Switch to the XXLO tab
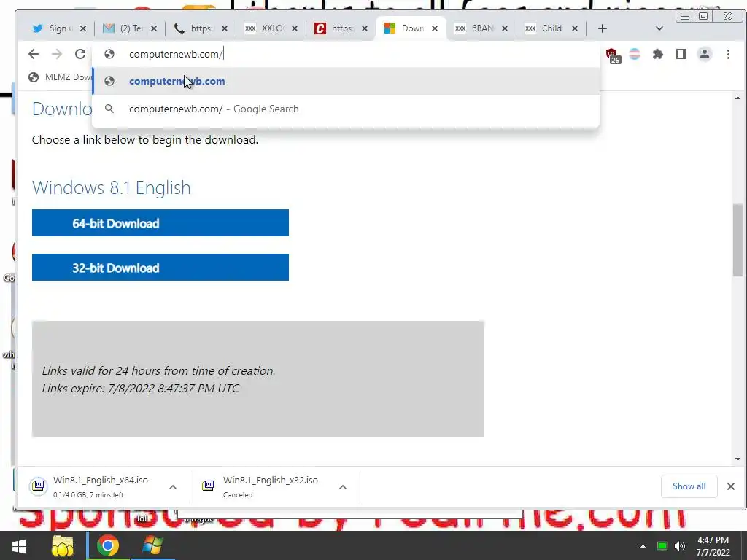Viewport: 747px width, 560px height. [264, 28]
